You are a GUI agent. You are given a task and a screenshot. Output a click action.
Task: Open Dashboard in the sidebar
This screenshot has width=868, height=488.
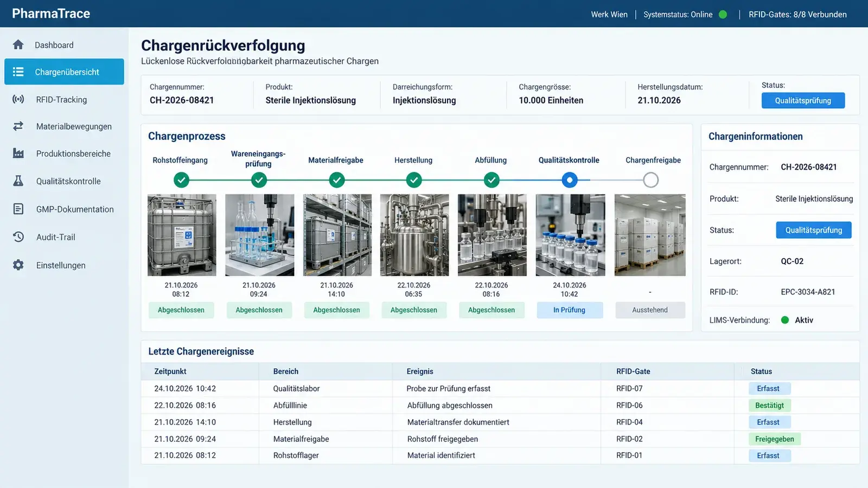(x=64, y=45)
